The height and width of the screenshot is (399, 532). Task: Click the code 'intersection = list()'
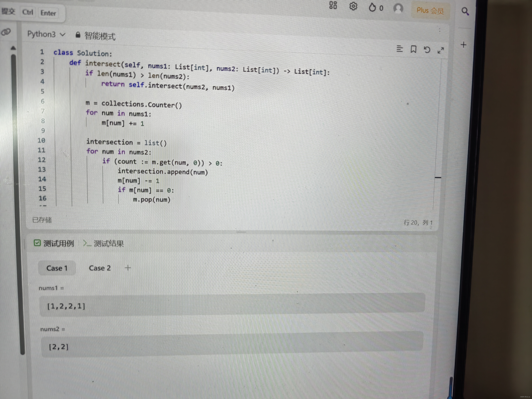click(x=127, y=142)
